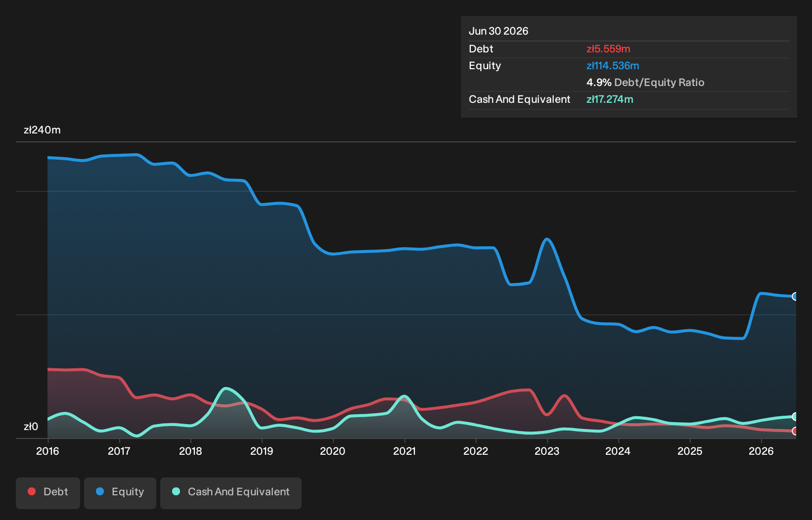Viewport: 812px width, 520px height.
Task: Click the 2016 x-axis label
Action: [47, 451]
